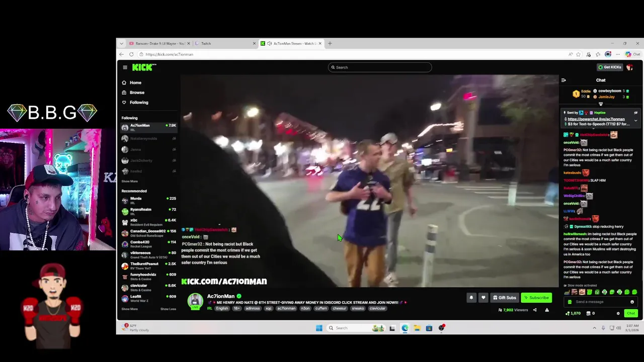Open Microsoft Store on the taskbar
This screenshot has width=644, height=362.
(x=429, y=328)
